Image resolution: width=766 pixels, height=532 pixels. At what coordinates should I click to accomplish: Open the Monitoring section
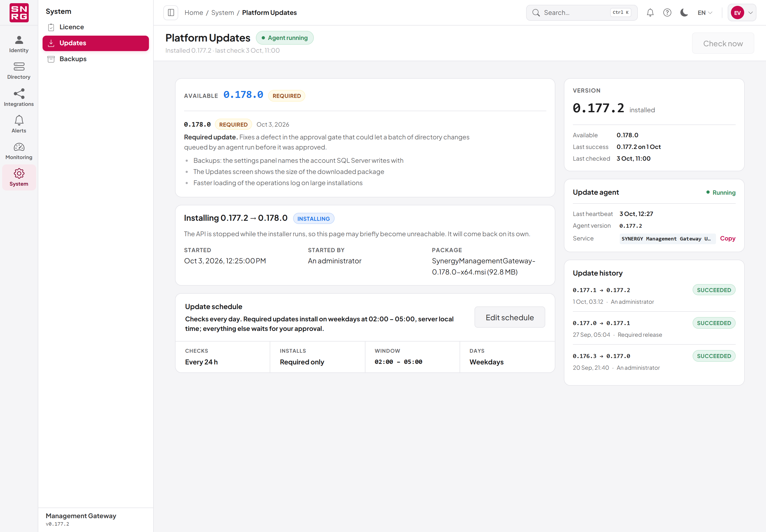19,151
